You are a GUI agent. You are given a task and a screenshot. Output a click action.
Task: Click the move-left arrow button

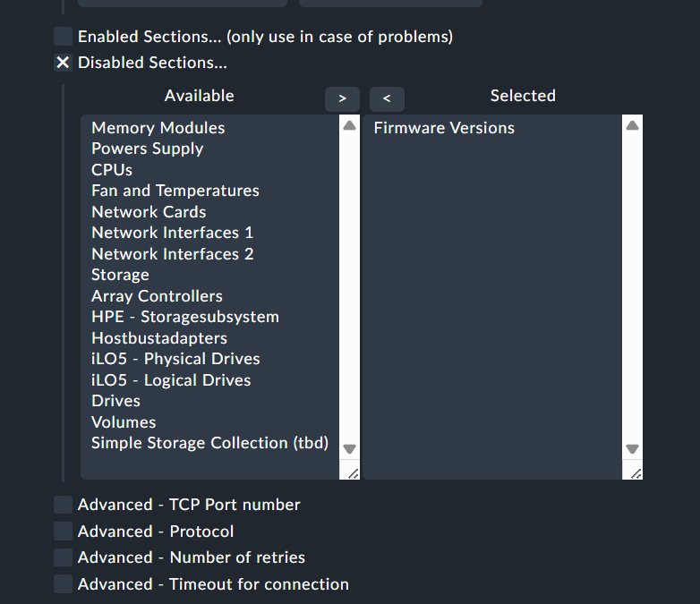pos(387,98)
